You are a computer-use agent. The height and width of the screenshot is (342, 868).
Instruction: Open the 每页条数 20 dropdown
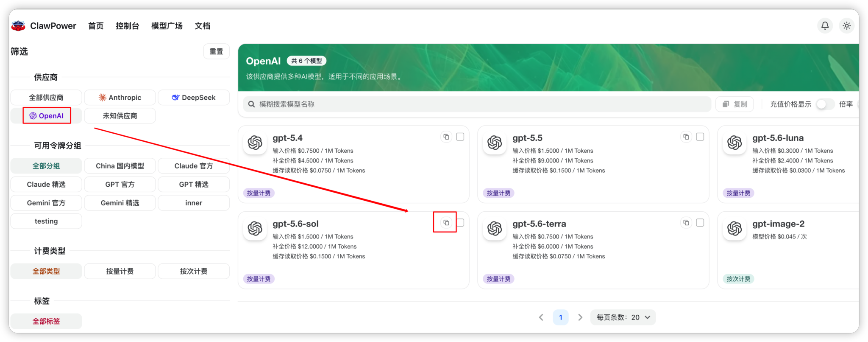pyautogui.click(x=623, y=317)
